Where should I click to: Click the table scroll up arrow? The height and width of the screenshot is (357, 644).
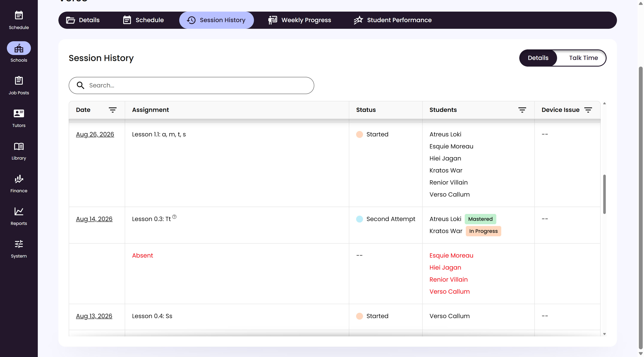(604, 103)
